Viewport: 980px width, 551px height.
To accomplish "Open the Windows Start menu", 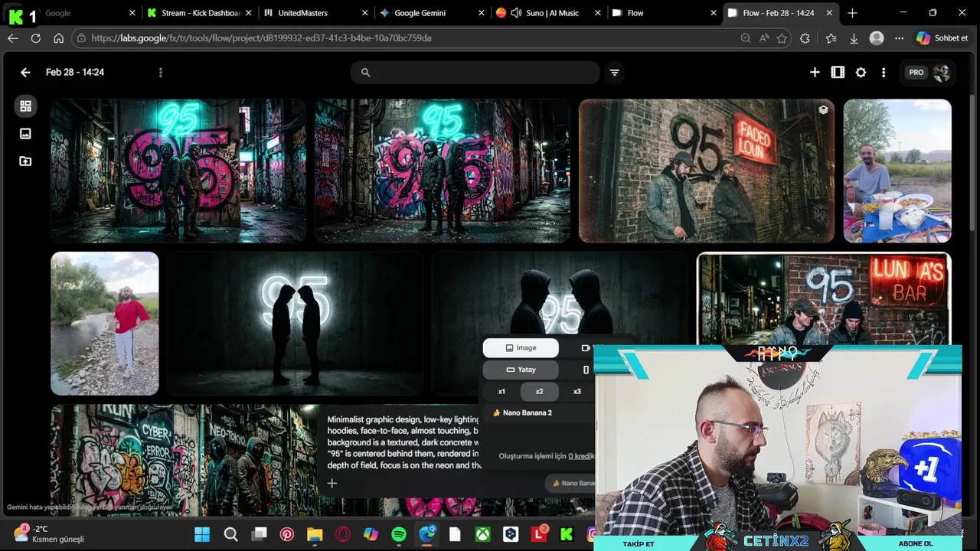I will (x=202, y=534).
